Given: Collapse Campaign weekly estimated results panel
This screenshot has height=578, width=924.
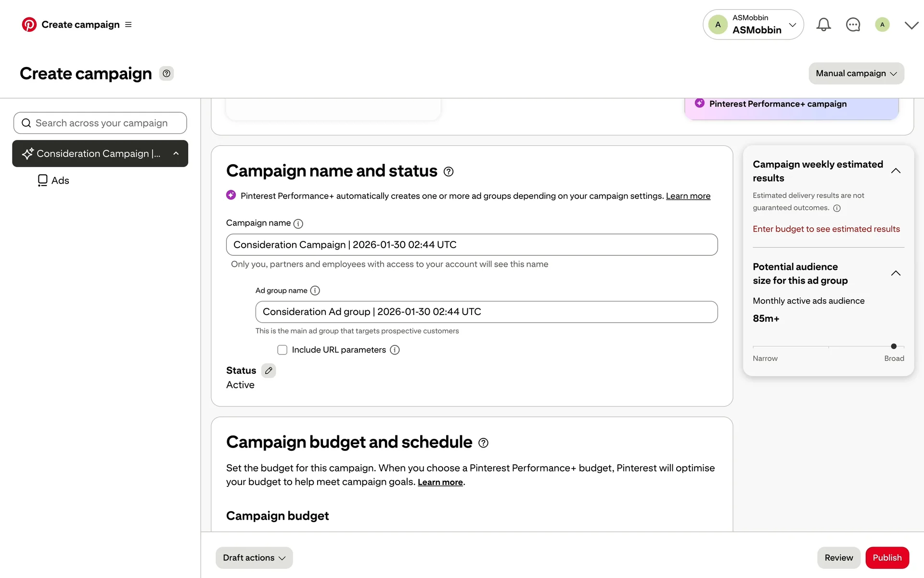Looking at the screenshot, I should [895, 171].
